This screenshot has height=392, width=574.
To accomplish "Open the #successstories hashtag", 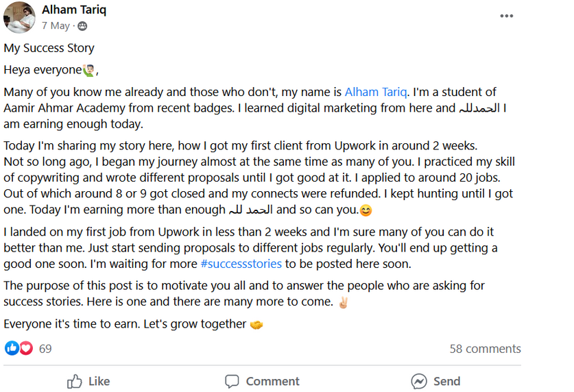I will (x=241, y=263).
